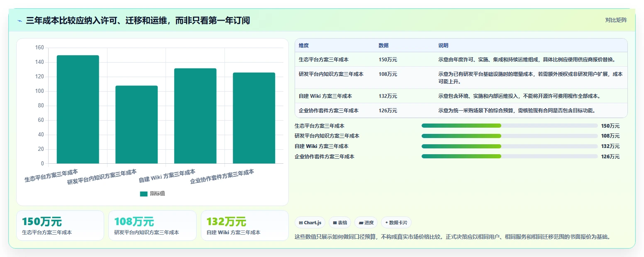Image resolution: width=644 pixels, height=257 pixels.
Task: Open the 108万元 data card
Action: 152,225
